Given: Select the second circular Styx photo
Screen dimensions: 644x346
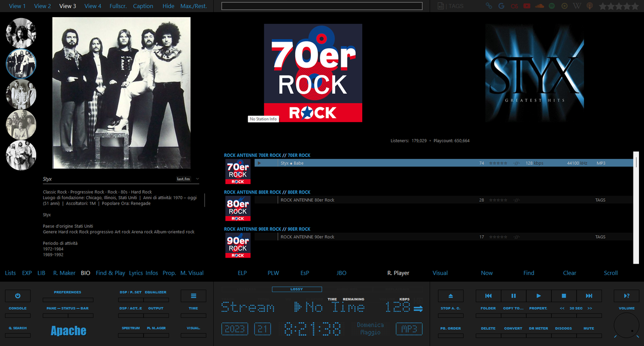Looking at the screenshot, I should [x=21, y=64].
